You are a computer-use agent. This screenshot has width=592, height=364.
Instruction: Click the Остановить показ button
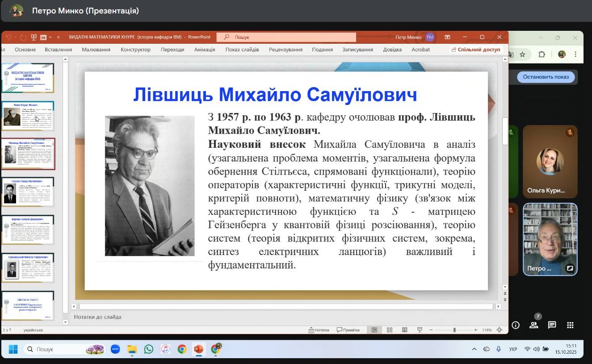(546, 77)
